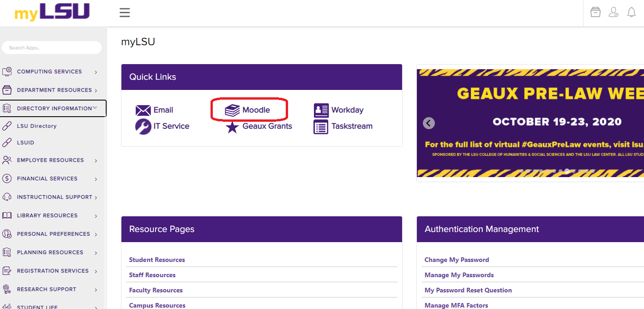Click the Geaux Pre-Law Week banner
This screenshot has width=644, height=309.
[x=530, y=123]
